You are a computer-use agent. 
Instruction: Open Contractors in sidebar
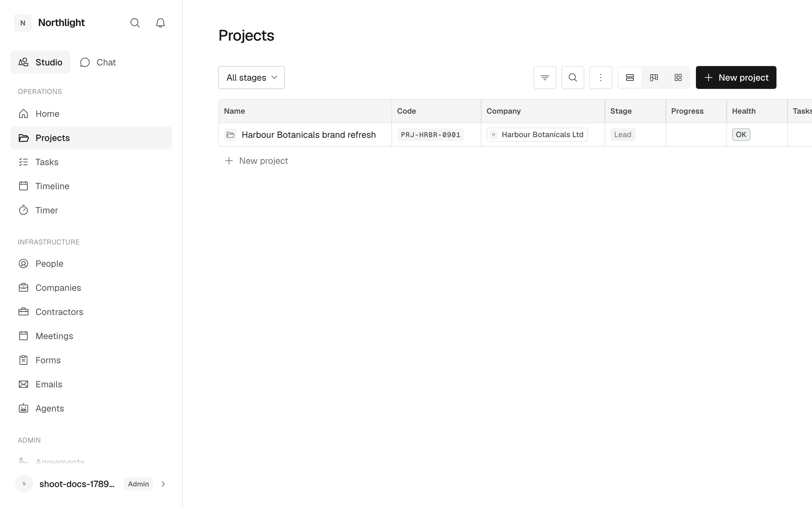click(91, 312)
